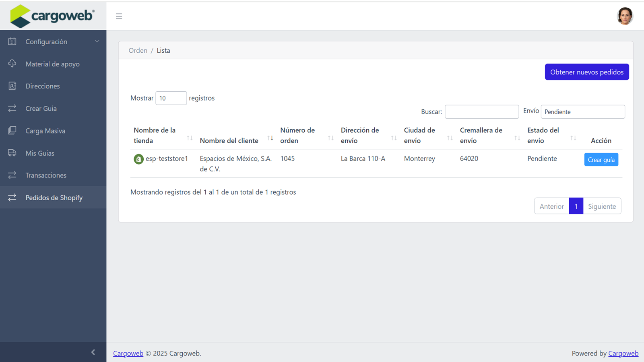Click the Direcciones address book icon

12,86
